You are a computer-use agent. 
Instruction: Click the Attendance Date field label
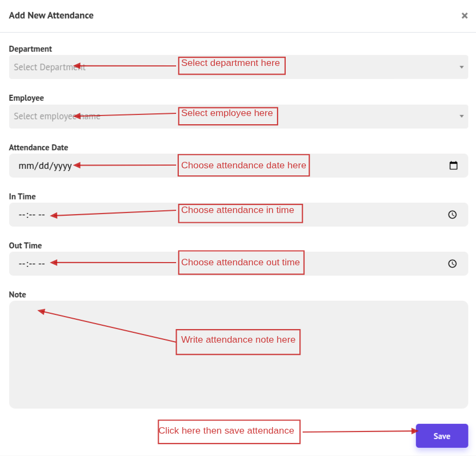pos(38,147)
